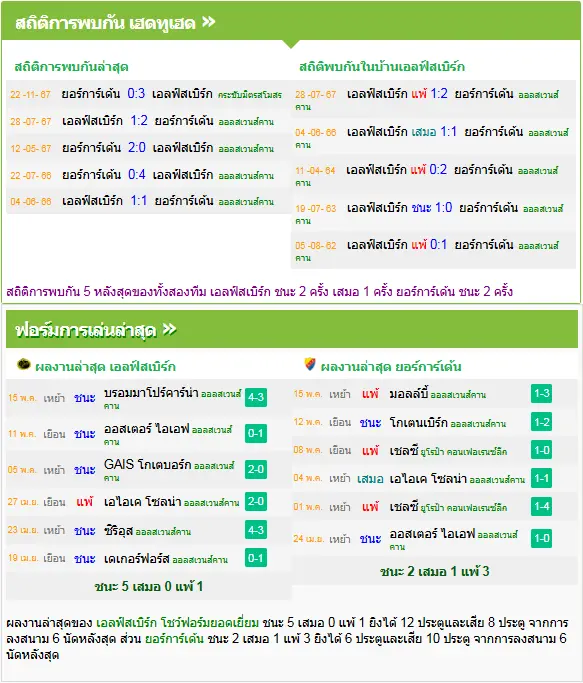This screenshot has height=683, width=583.
Task: Click the 4-3 score badge for ซิริอุส
Action: (256, 530)
